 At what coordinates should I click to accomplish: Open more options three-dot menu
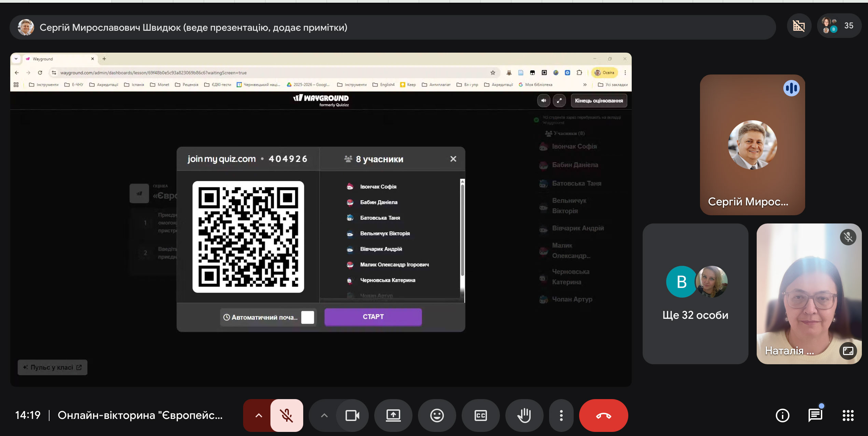click(x=561, y=415)
